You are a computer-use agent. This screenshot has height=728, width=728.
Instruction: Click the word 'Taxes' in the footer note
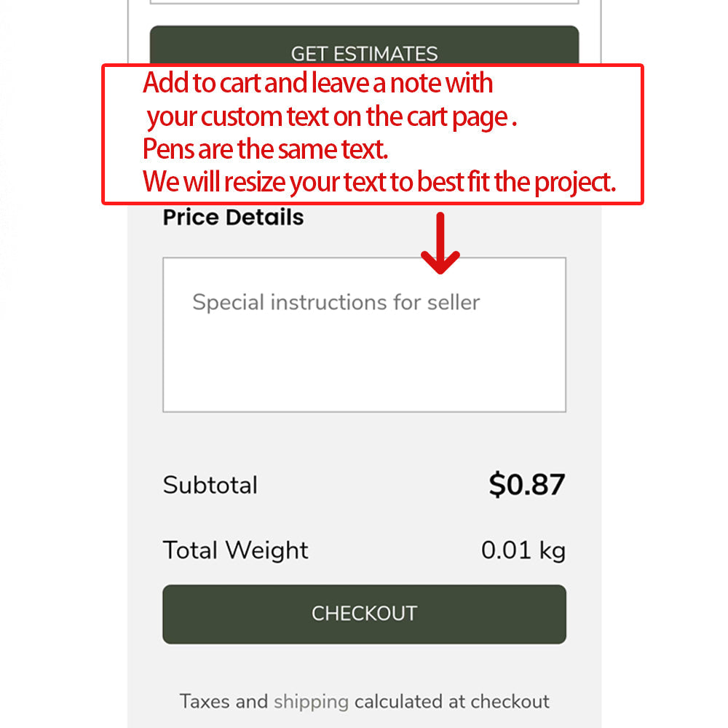tap(206, 702)
